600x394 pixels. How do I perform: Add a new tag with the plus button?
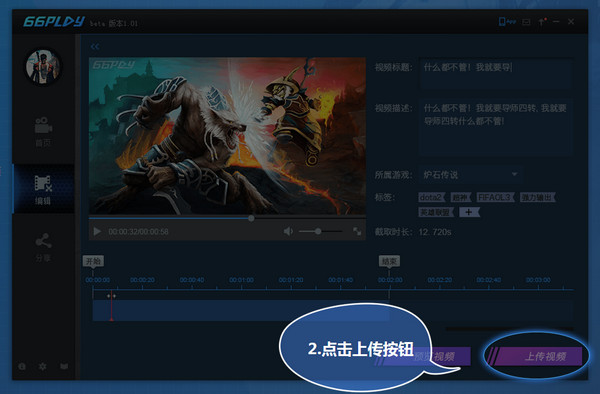(469, 212)
